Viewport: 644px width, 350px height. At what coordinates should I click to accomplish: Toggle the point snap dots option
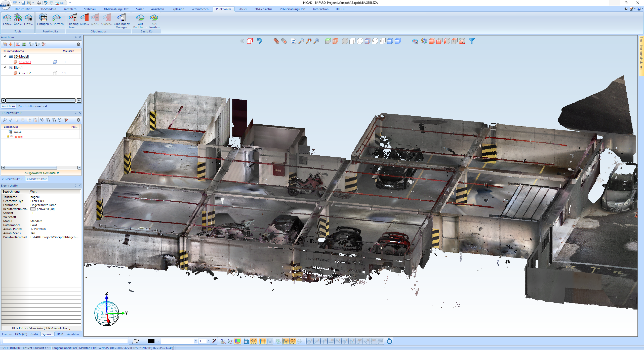[x=254, y=341]
